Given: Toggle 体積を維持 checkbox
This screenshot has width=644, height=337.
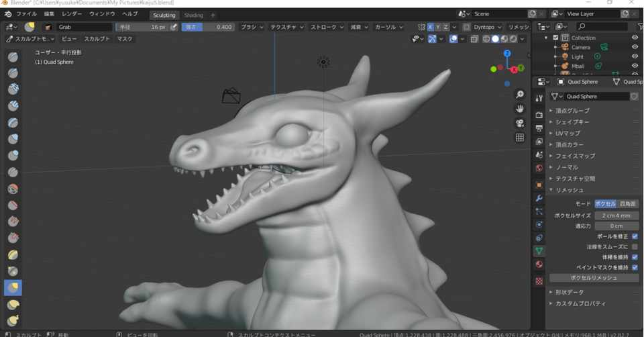Looking at the screenshot, I should pos(635,257).
